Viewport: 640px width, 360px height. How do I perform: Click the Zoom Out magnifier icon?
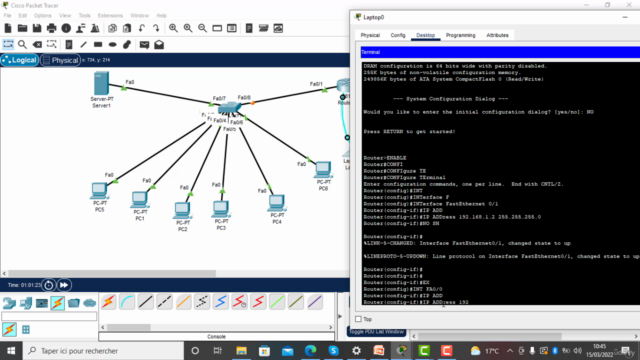pyautogui.click(x=202, y=28)
